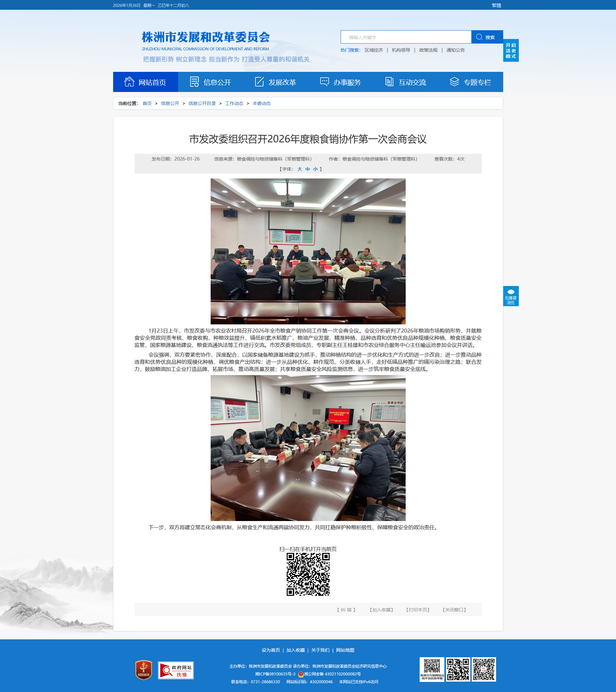Click the keyword search input field
Viewport: 616px width, 692px height.
point(406,37)
